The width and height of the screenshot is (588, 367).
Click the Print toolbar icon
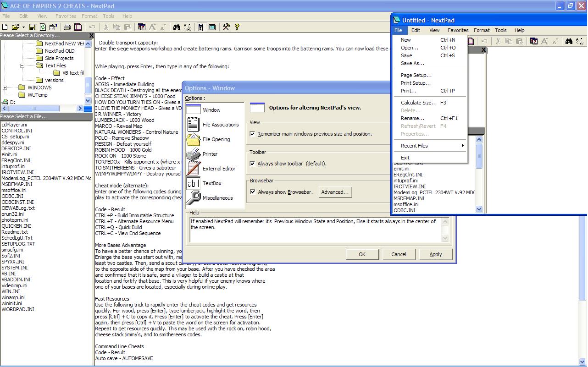67,27
